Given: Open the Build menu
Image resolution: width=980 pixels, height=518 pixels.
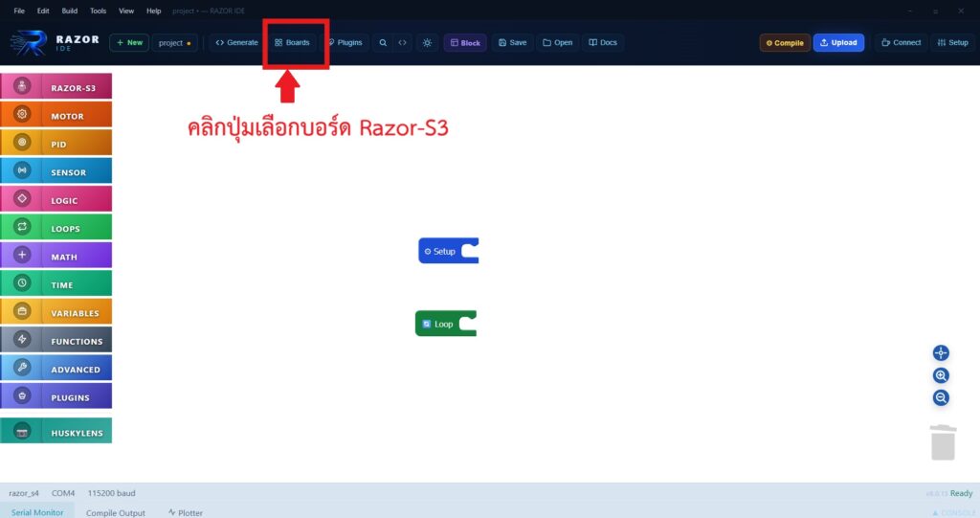Looking at the screenshot, I should tap(69, 11).
